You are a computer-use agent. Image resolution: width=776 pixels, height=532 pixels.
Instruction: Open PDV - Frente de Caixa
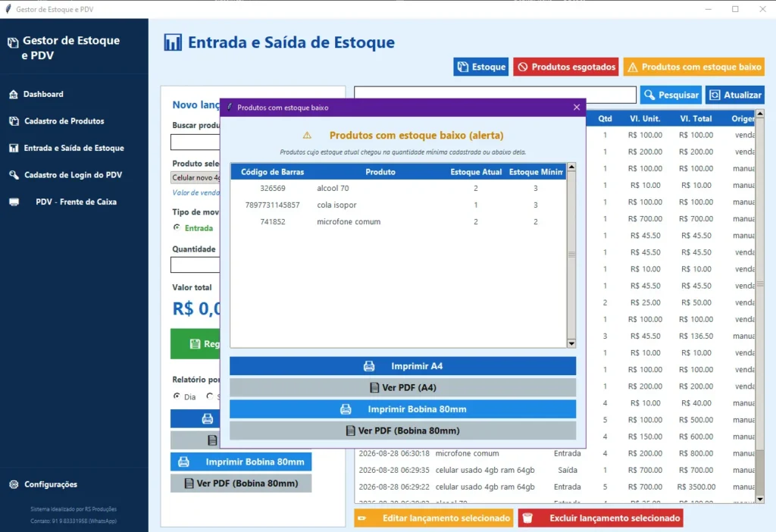tap(76, 202)
